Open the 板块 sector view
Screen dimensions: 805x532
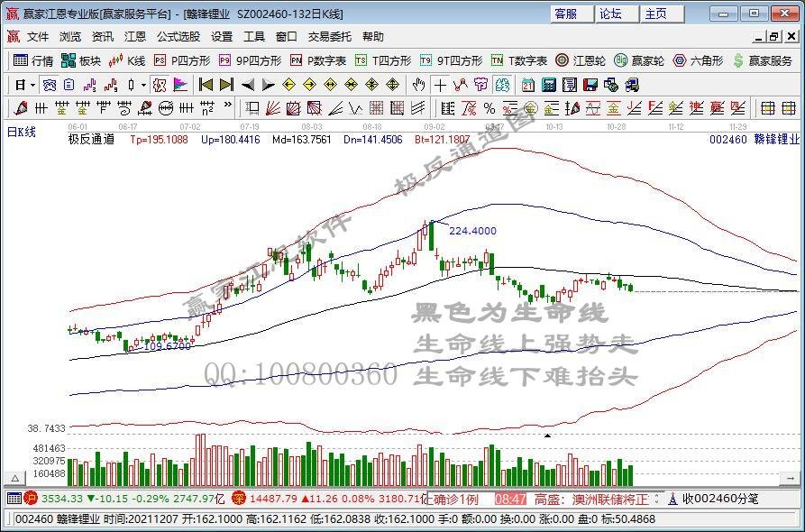click(x=81, y=60)
